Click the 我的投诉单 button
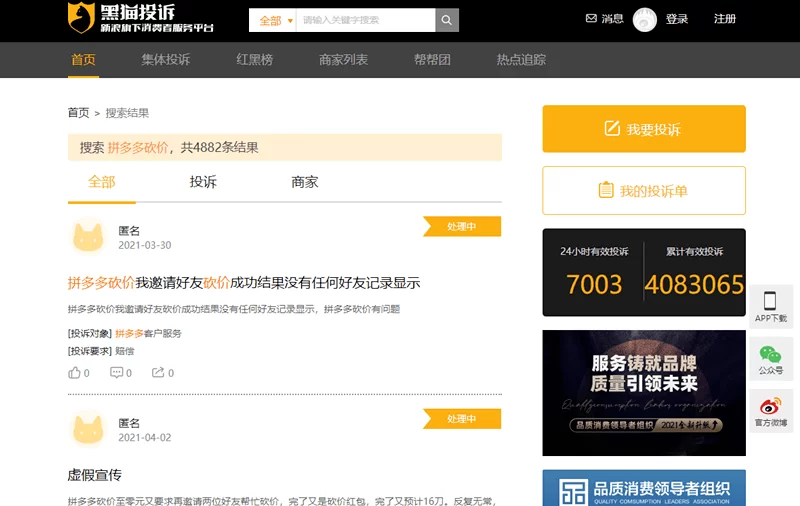800x506 pixels. (x=643, y=190)
